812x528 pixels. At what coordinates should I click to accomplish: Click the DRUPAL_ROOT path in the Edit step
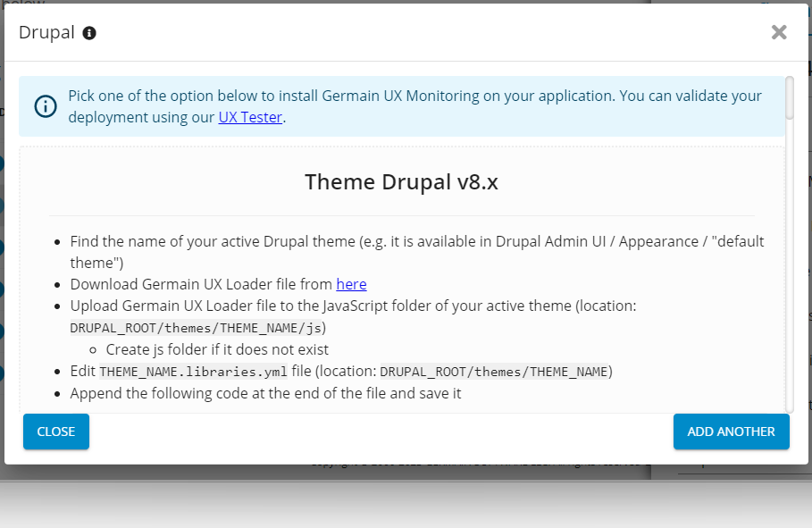coord(494,372)
